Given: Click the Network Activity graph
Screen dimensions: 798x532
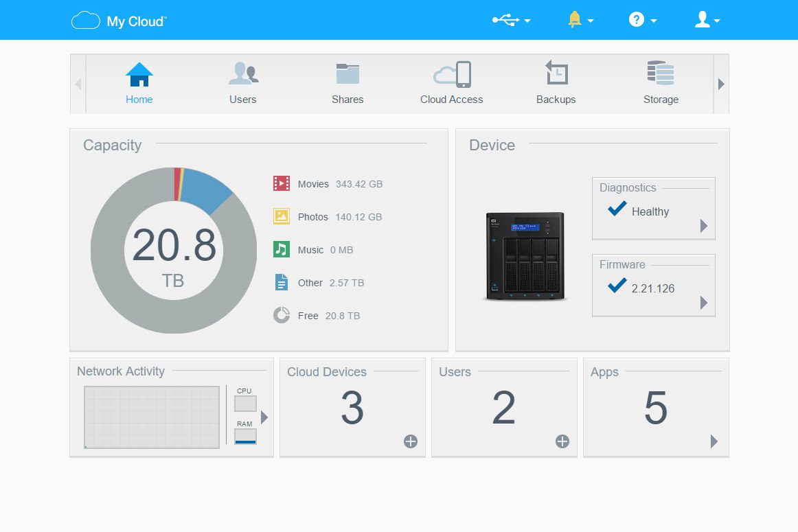Looking at the screenshot, I should click(x=152, y=417).
